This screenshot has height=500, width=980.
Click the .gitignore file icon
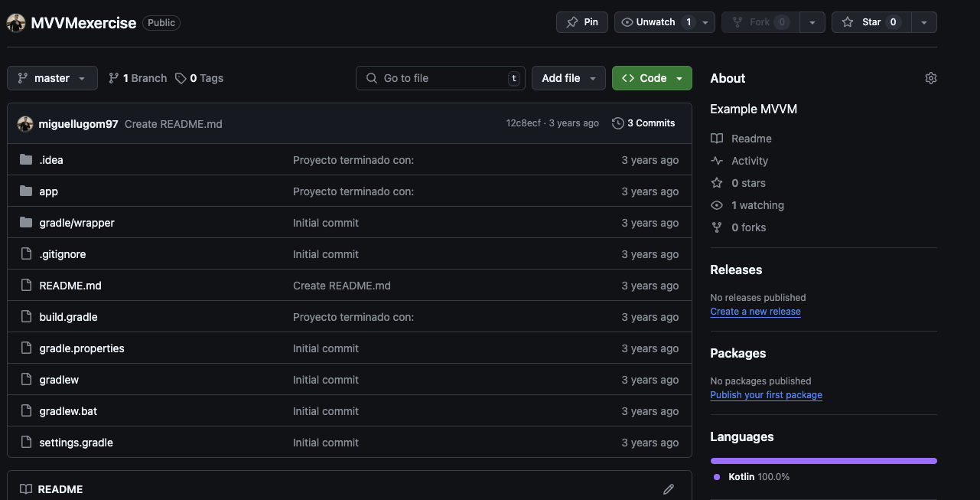(x=26, y=254)
